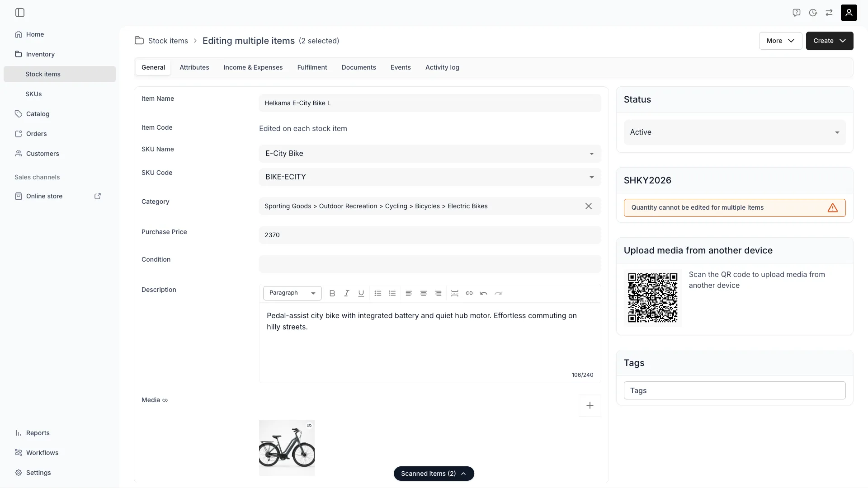The height and width of the screenshot is (488, 868).
Task: Change the Active status dropdown
Action: click(735, 132)
